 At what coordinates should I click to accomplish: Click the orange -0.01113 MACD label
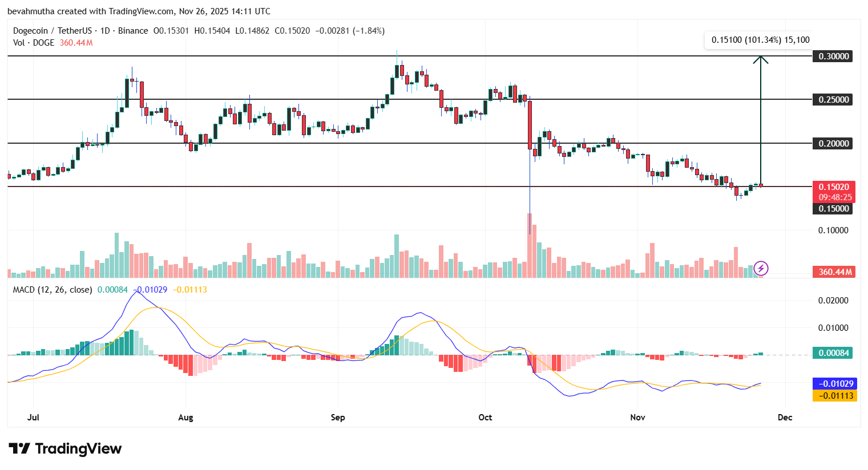point(833,395)
